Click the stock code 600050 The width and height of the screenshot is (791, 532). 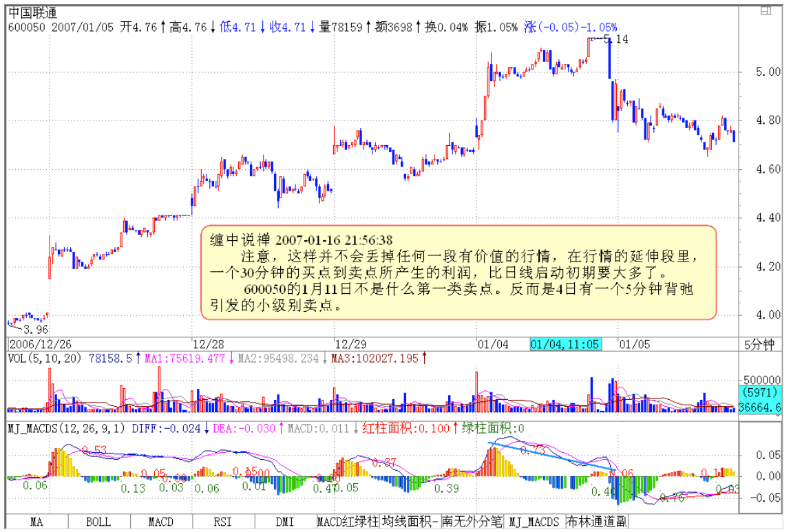click(x=26, y=28)
